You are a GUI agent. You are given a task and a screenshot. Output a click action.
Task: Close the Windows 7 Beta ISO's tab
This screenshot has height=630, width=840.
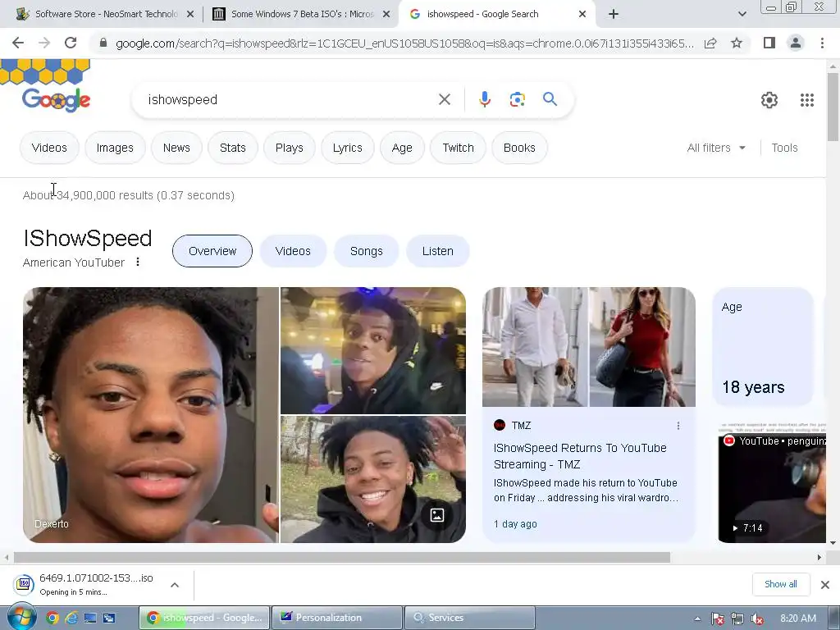[x=386, y=14]
